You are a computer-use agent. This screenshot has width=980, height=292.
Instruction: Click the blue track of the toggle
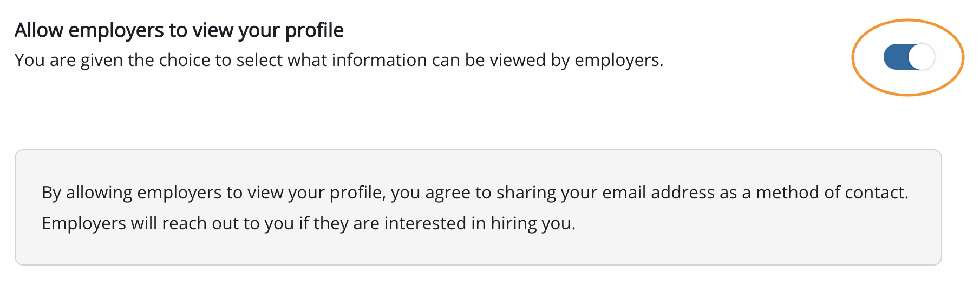click(896, 57)
